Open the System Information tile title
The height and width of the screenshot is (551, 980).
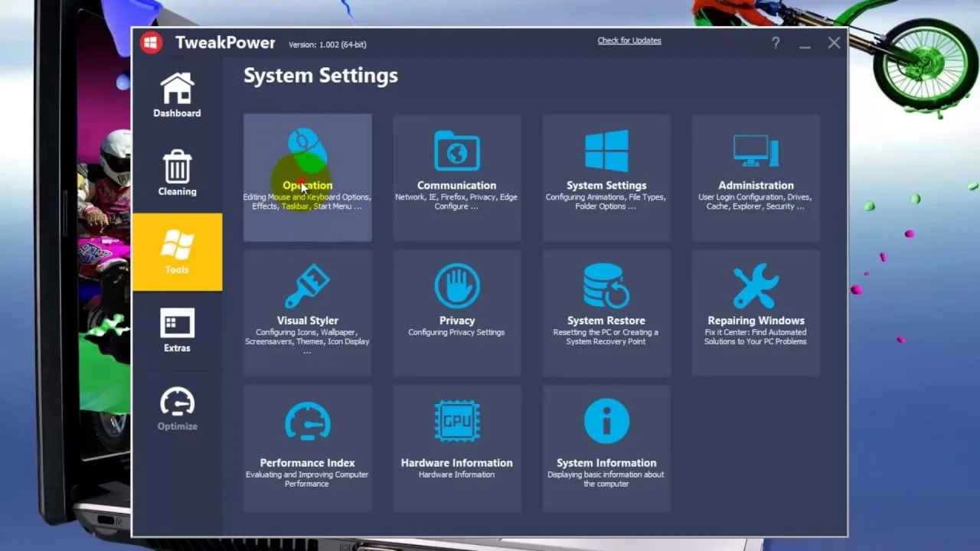(606, 463)
